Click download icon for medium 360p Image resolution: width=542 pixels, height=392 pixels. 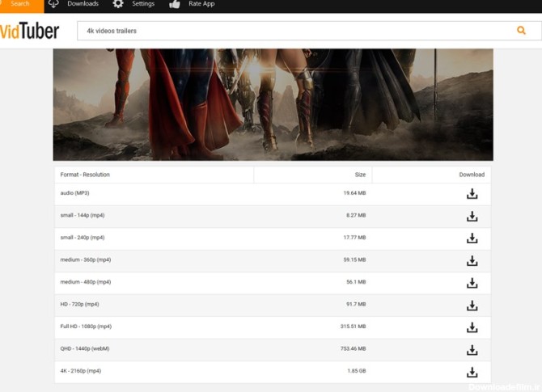pyautogui.click(x=472, y=261)
